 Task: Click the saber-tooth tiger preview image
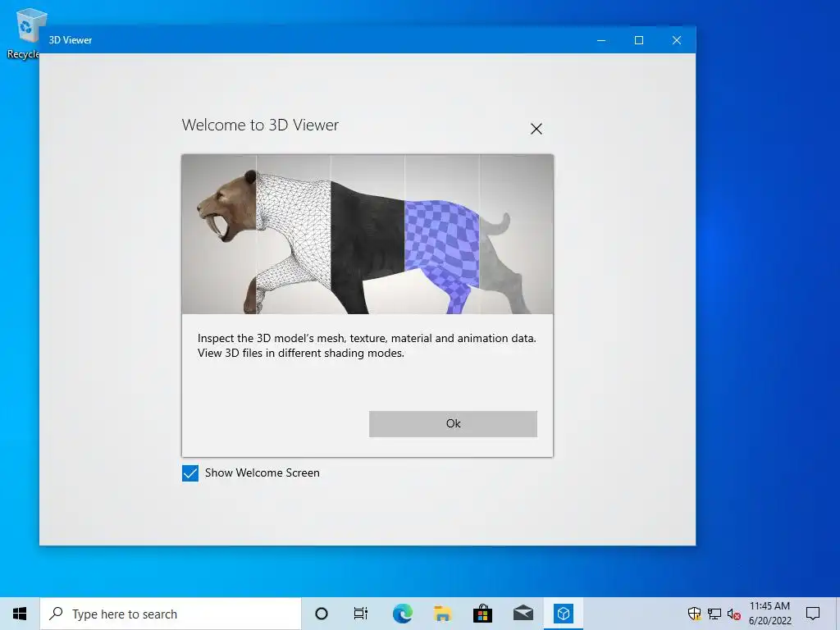[367, 234]
